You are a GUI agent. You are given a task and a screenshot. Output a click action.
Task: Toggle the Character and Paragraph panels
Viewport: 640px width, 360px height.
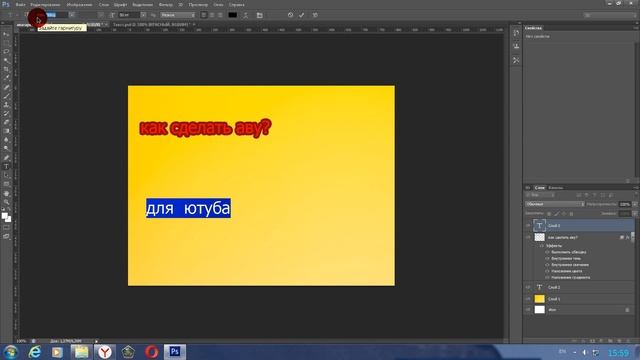260,15
